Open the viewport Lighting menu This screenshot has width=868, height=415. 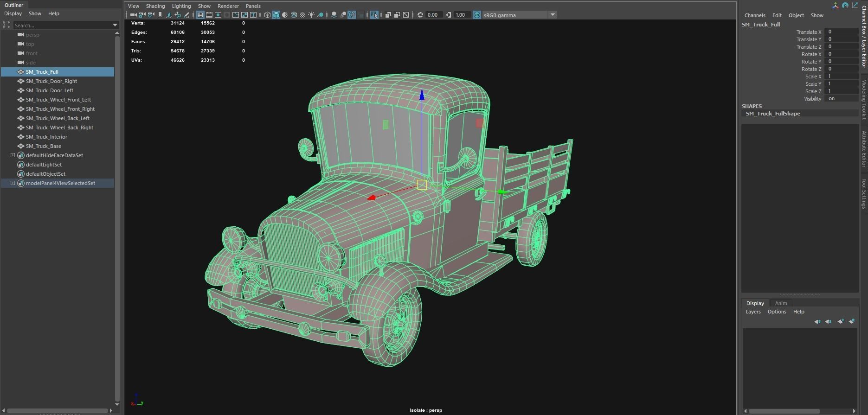[181, 6]
